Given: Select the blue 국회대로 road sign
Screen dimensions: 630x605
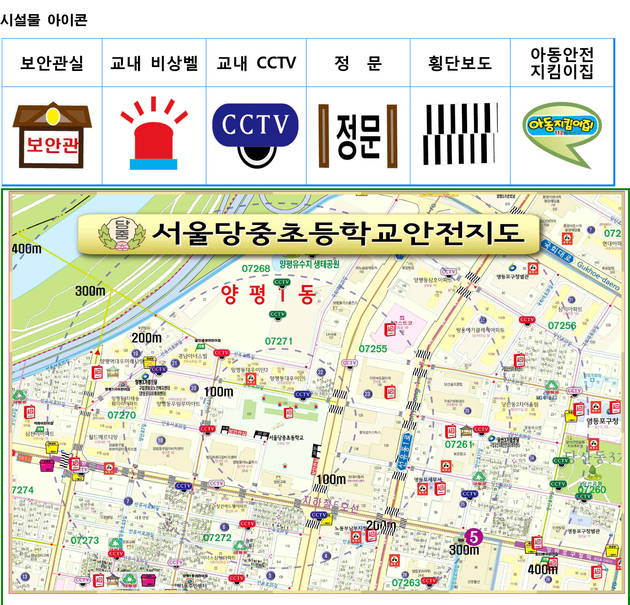Looking at the screenshot, I should pos(557,251).
